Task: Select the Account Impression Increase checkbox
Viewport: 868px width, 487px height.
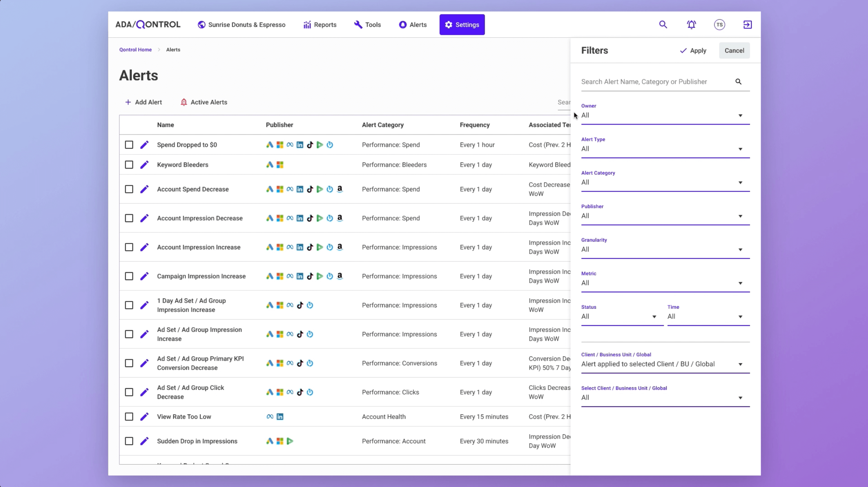Action: click(129, 247)
